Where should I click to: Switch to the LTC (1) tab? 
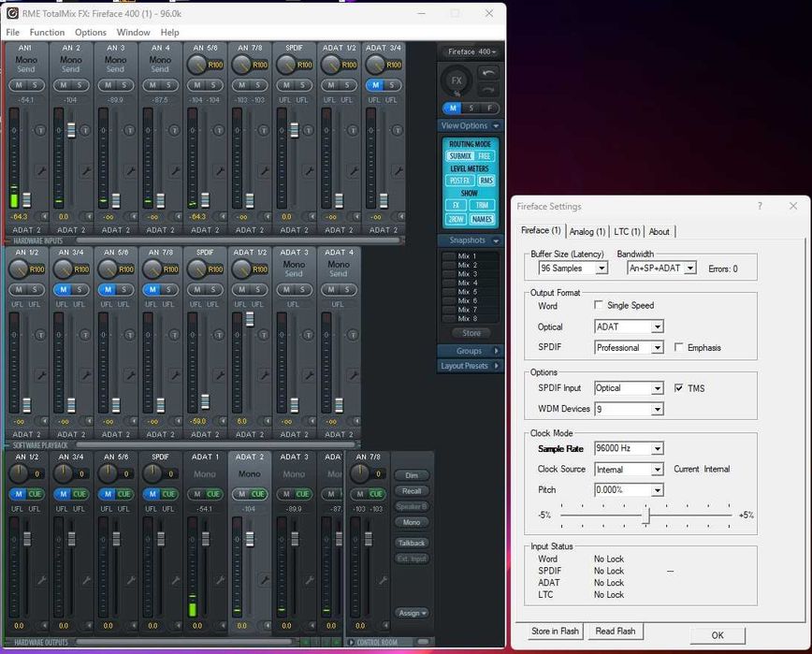[627, 231]
